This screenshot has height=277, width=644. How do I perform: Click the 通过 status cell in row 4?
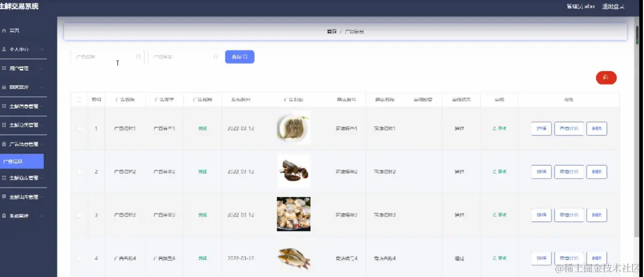(459, 258)
